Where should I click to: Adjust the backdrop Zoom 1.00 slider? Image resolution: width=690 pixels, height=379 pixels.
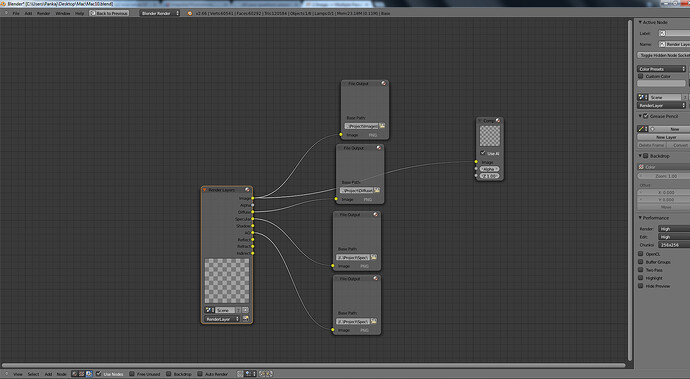coord(664,176)
